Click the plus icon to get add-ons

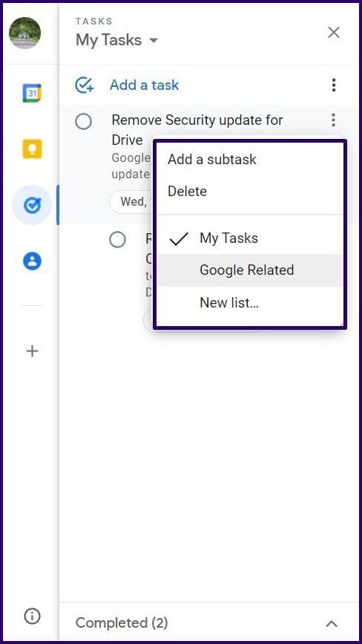(x=32, y=351)
